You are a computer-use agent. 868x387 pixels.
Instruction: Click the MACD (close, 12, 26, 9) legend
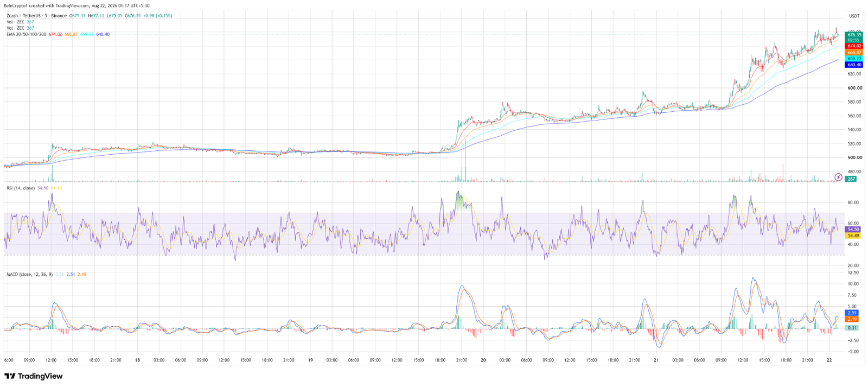(29, 274)
